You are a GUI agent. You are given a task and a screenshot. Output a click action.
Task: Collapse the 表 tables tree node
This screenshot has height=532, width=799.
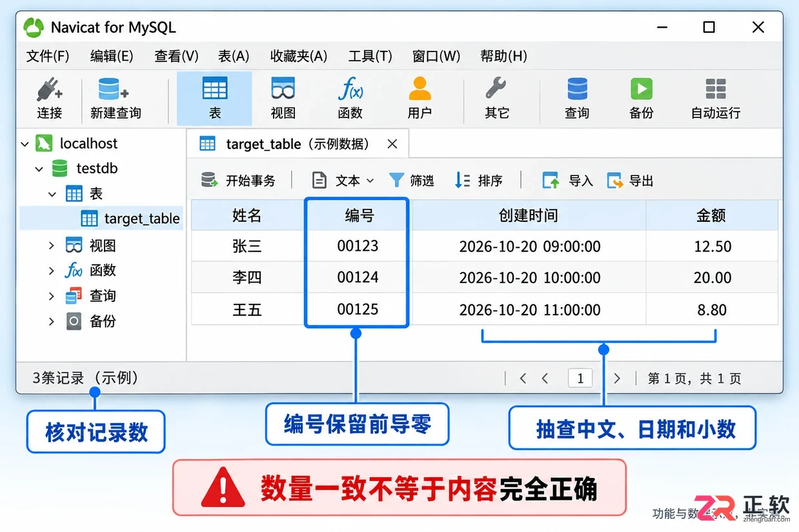tap(52, 194)
